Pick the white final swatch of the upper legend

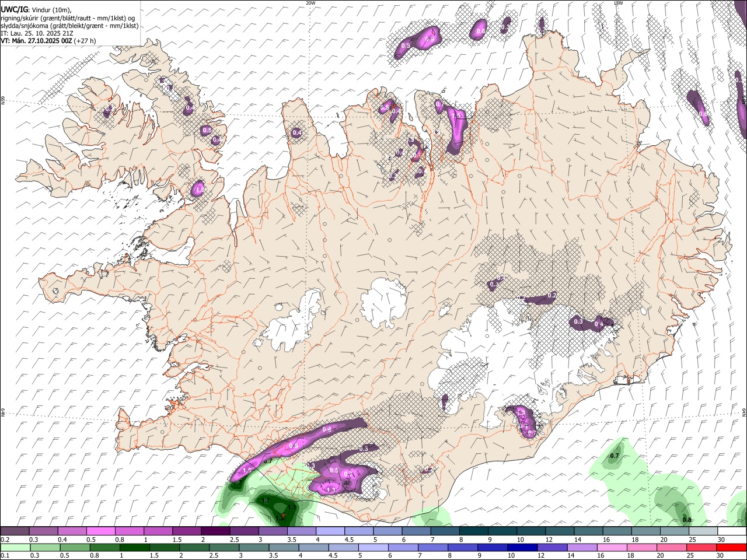(x=732, y=531)
